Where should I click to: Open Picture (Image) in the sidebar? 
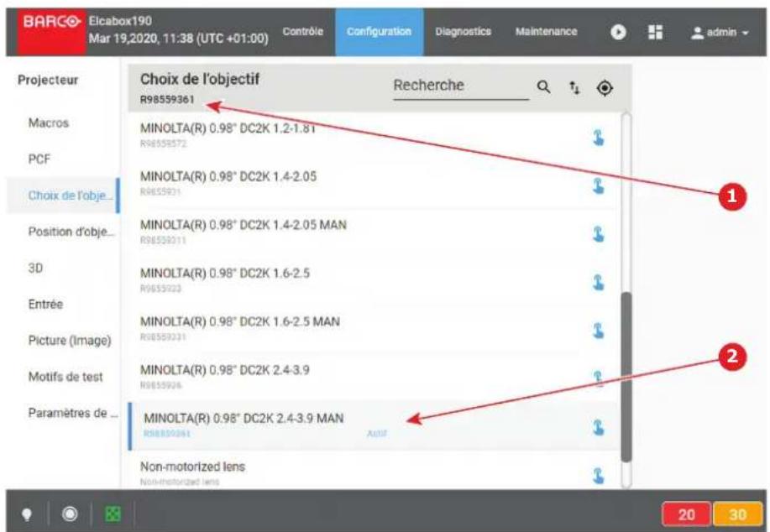coord(70,340)
